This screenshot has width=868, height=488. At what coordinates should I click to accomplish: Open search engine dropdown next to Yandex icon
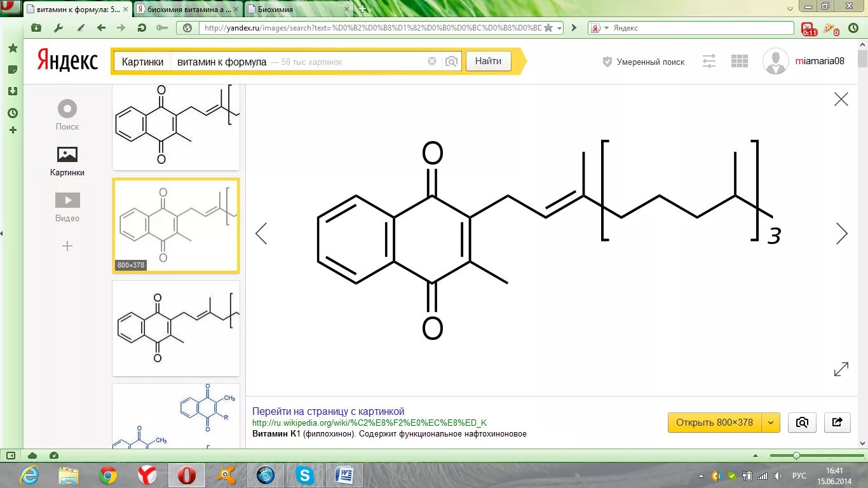(606, 28)
